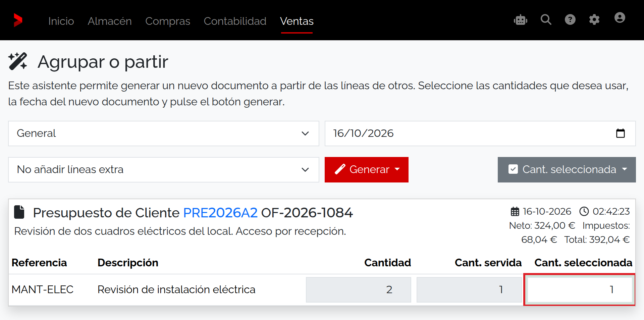Open the search magnifier icon

click(546, 20)
